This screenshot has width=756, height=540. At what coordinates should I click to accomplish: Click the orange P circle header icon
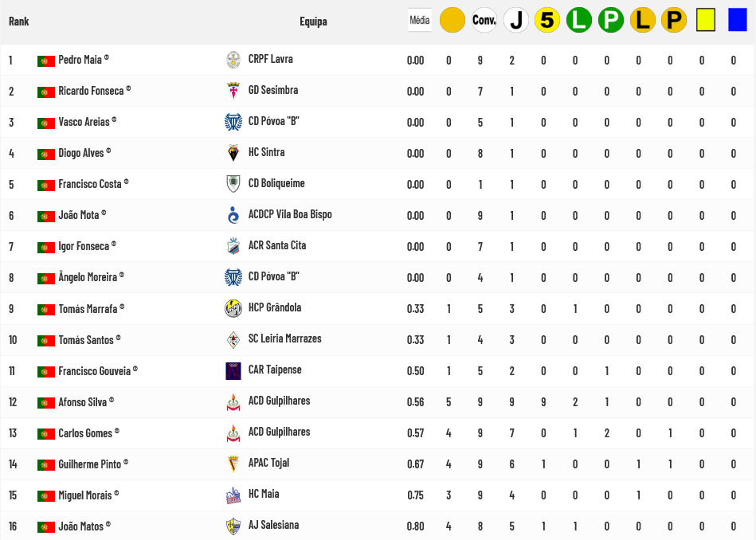click(x=673, y=20)
